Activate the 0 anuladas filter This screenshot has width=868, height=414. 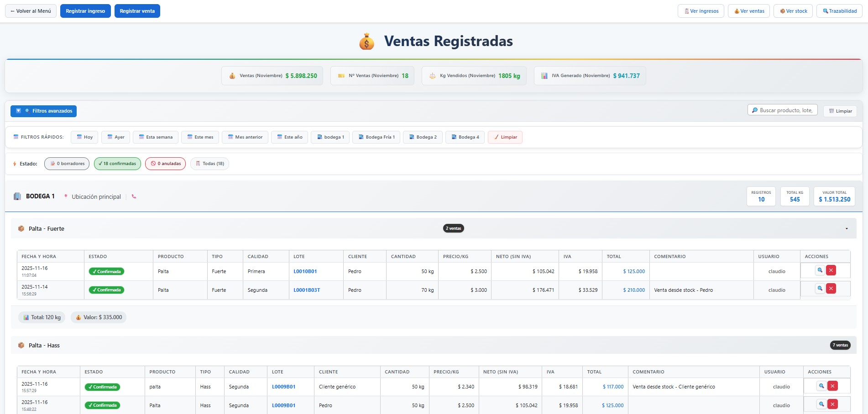tap(165, 163)
